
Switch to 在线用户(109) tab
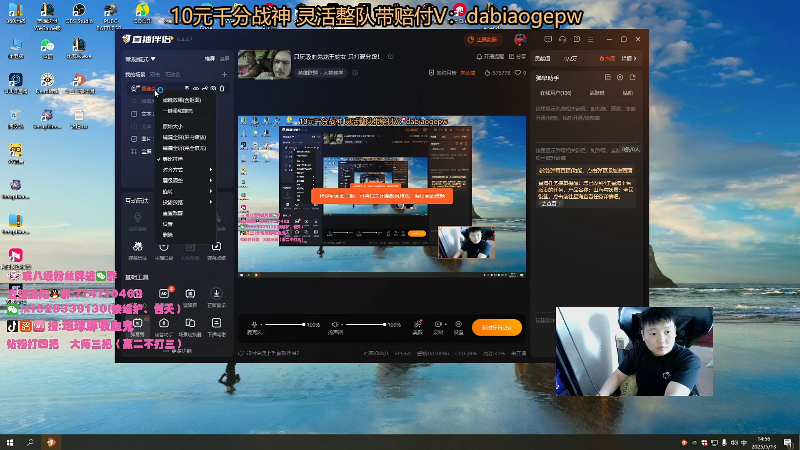556,93
